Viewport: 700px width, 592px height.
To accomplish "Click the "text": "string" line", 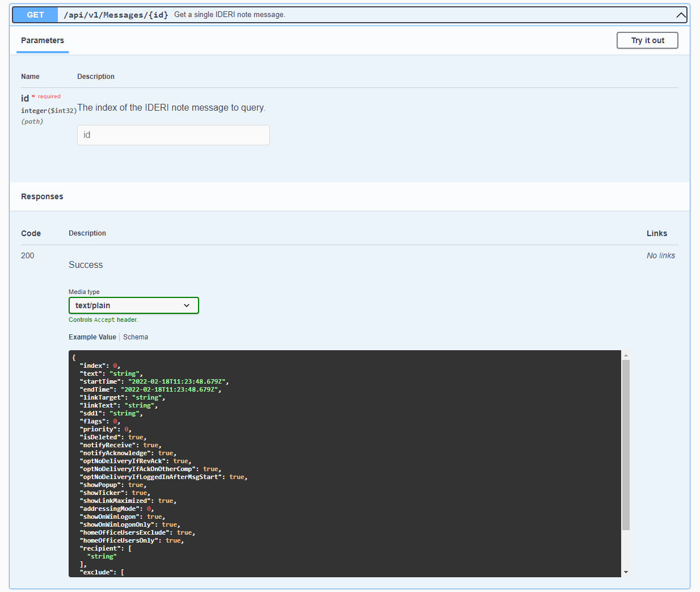I will [111, 373].
